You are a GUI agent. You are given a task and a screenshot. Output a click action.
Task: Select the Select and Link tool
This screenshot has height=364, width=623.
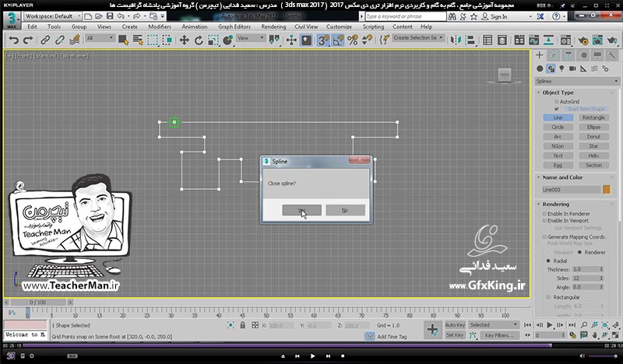(45, 40)
